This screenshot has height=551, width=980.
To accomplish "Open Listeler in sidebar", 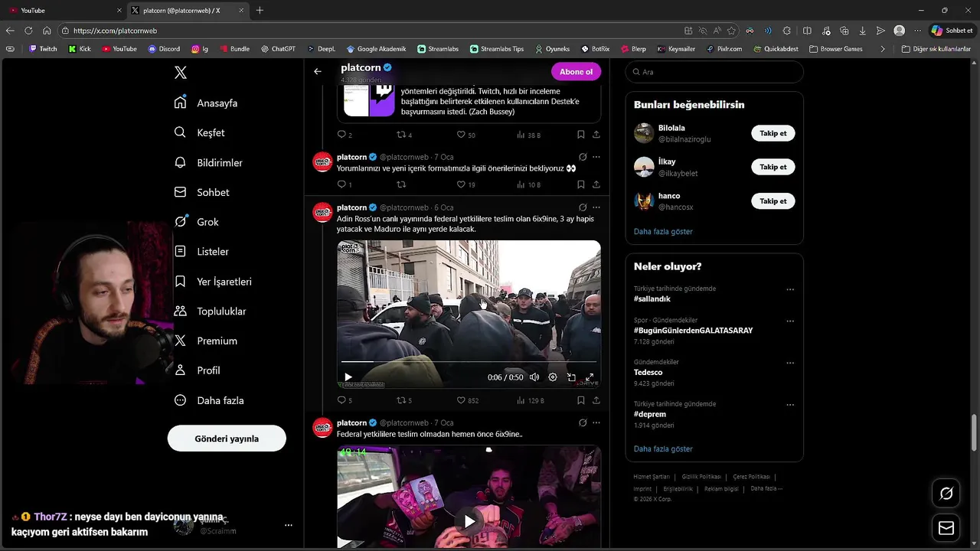I will (x=201, y=251).
